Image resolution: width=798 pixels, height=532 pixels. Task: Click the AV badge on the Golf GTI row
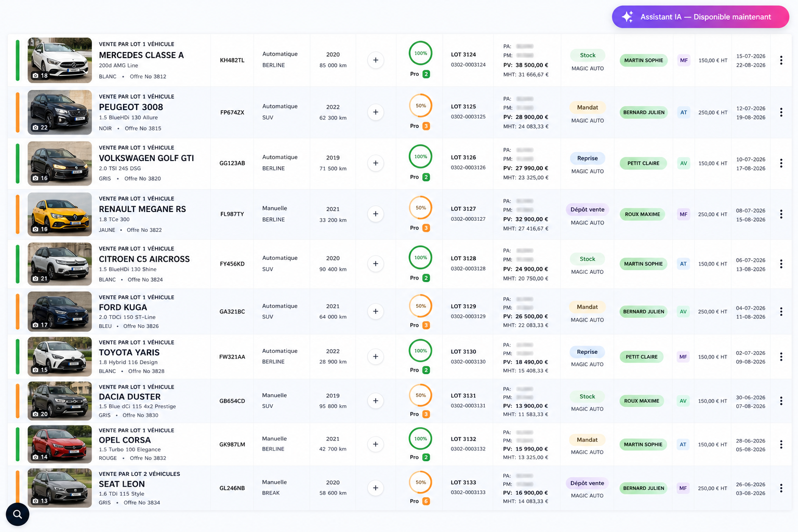pos(684,163)
